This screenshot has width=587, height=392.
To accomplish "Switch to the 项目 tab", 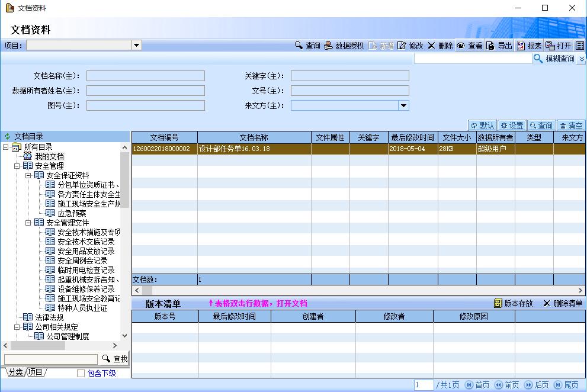I will pyautogui.click(x=36, y=372).
